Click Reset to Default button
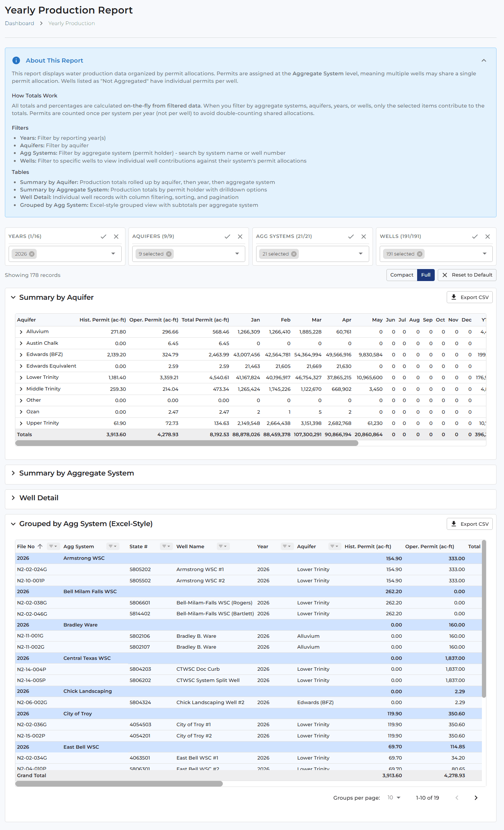The image size is (504, 830). coord(467,275)
